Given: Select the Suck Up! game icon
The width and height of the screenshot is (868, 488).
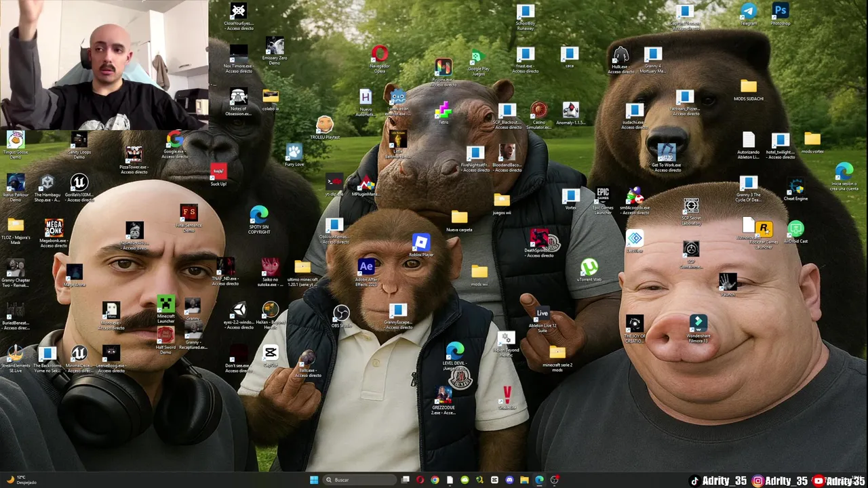Looking at the screenshot, I should pyautogui.click(x=218, y=175).
